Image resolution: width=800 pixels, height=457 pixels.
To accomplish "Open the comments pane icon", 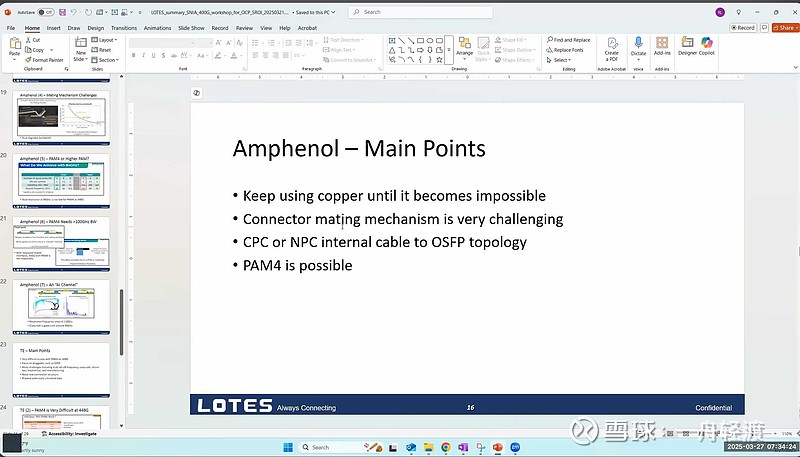I will pos(764,28).
